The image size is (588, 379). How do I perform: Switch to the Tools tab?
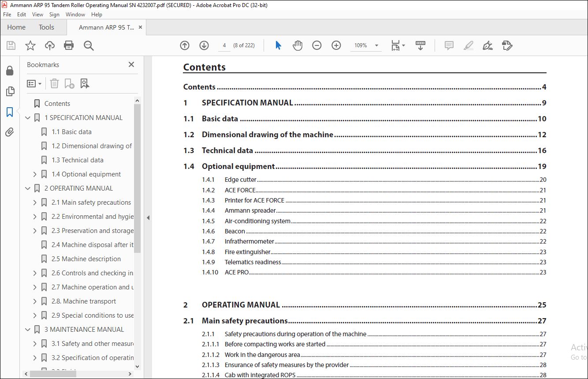tap(46, 27)
